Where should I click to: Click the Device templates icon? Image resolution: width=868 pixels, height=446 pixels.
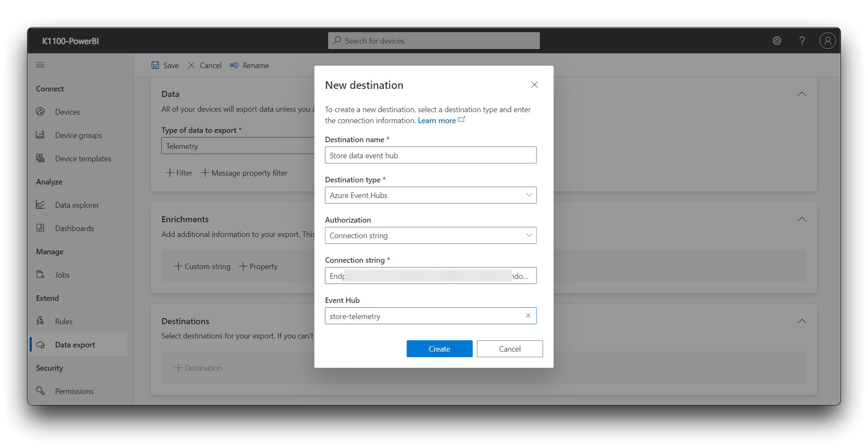(x=40, y=158)
